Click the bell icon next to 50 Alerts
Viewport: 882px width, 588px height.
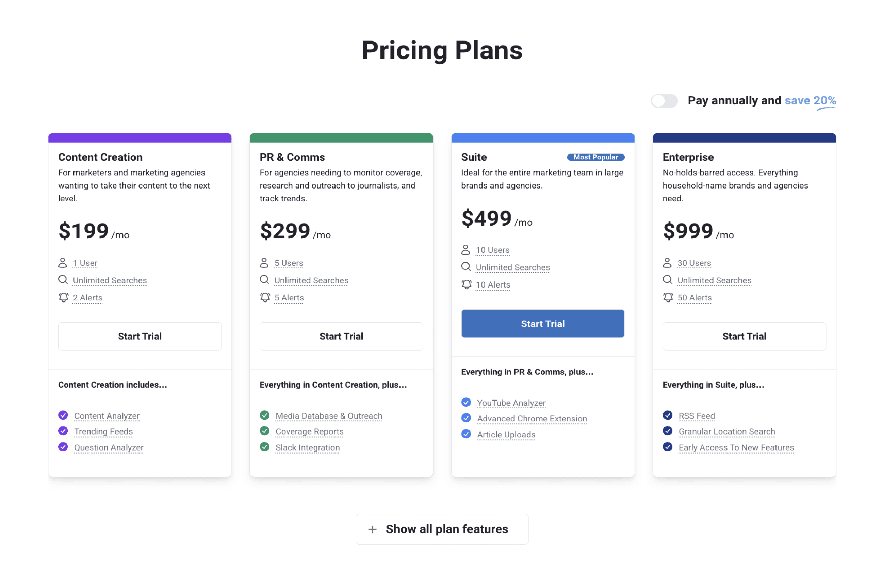pos(668,297)
